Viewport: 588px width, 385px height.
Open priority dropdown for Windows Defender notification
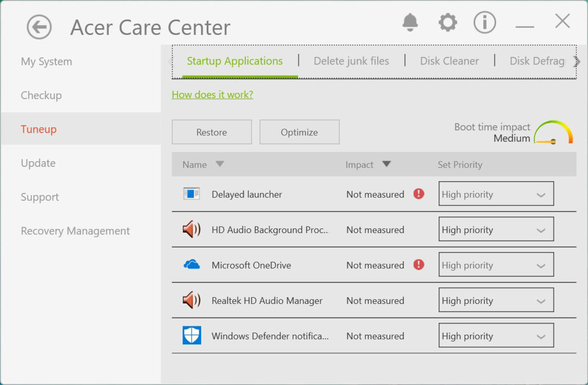[x=496, y=335]
